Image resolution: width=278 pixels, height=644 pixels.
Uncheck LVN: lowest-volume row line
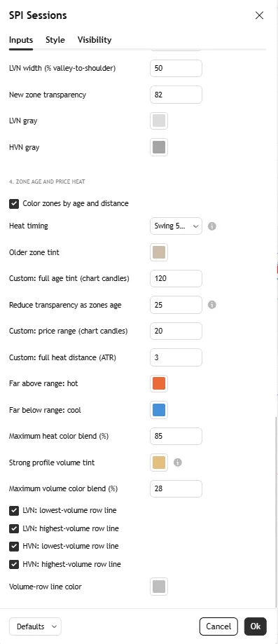pyautogui.click(x=14, y=511)
